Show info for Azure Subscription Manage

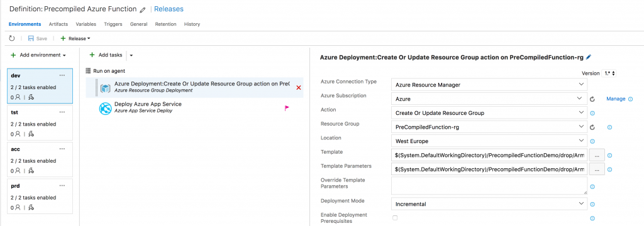point(630,99)
